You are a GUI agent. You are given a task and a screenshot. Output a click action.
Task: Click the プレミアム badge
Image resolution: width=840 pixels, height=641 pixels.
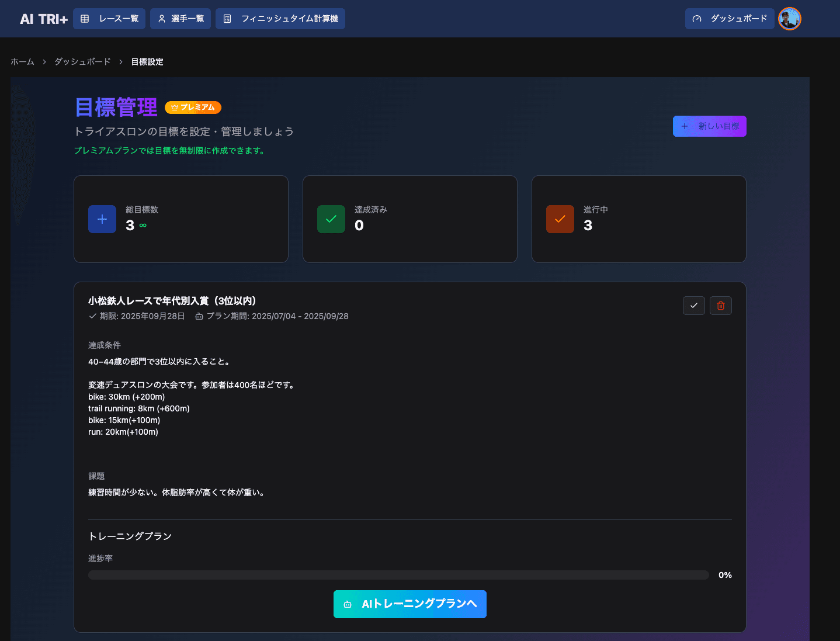click(x=193, y=108)
